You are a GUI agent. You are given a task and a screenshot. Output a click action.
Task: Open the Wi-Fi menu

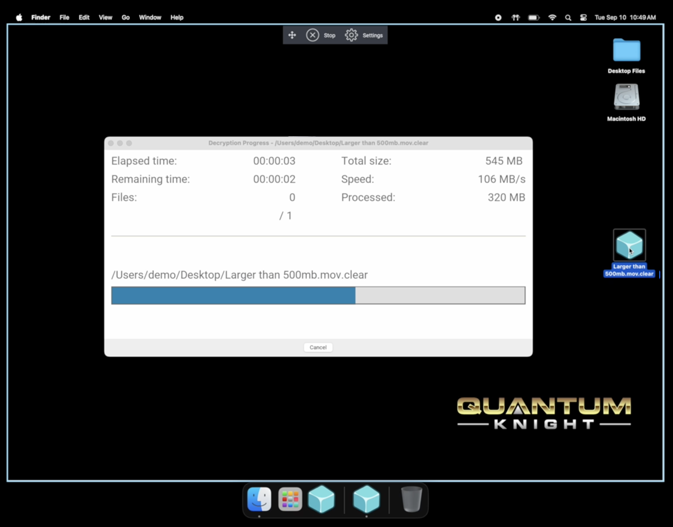(x=552, y=18)
